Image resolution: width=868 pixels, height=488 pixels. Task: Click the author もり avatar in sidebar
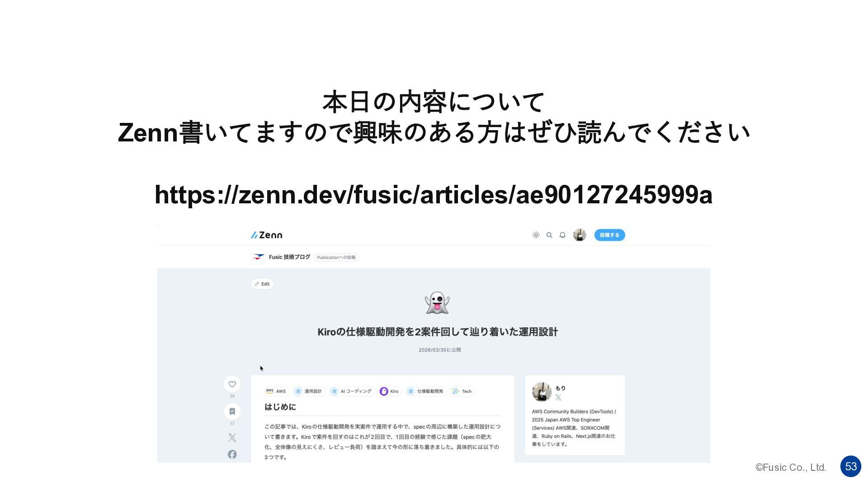[542, 392]
